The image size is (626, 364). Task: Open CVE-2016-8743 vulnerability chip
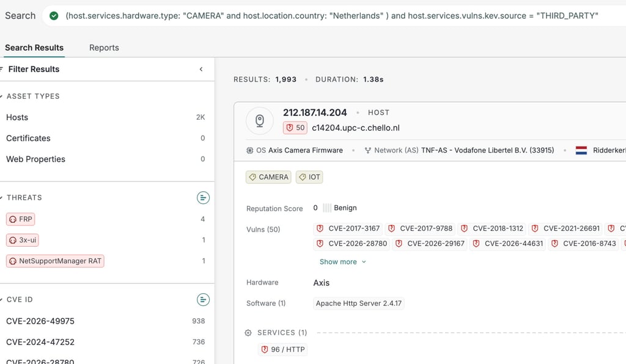pyautogui.click(x=584, y=244)
